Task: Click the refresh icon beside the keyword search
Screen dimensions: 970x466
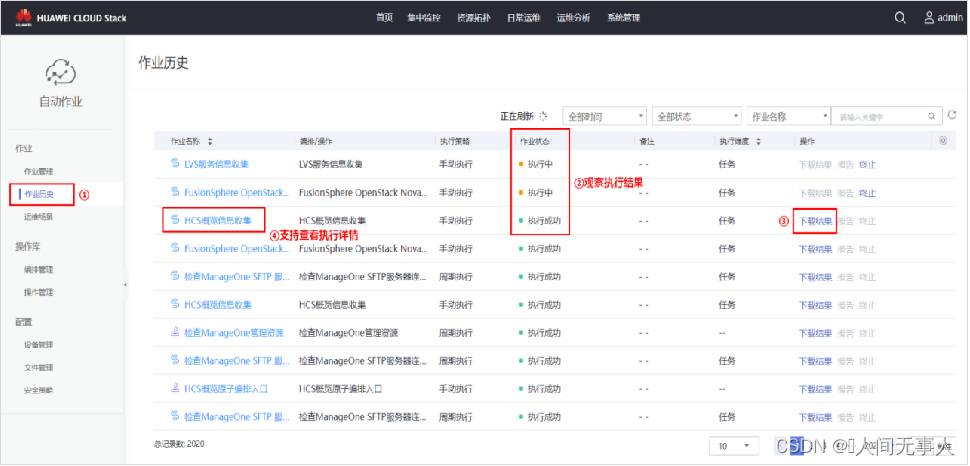Action: click(952, 115)
